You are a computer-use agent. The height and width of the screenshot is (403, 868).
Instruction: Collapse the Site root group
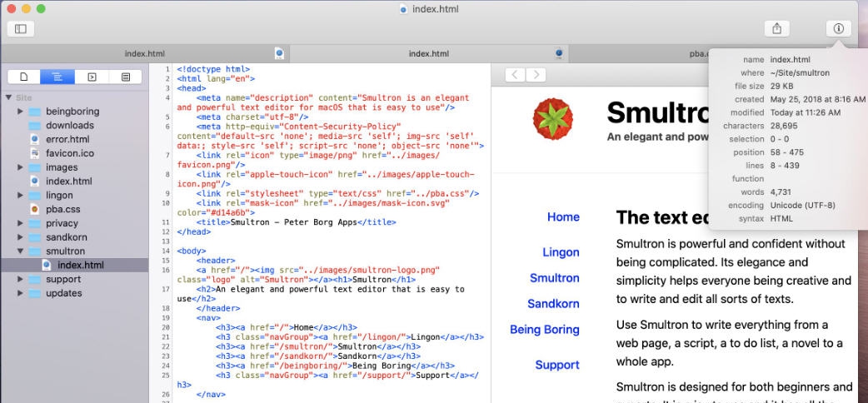[8, 97]
